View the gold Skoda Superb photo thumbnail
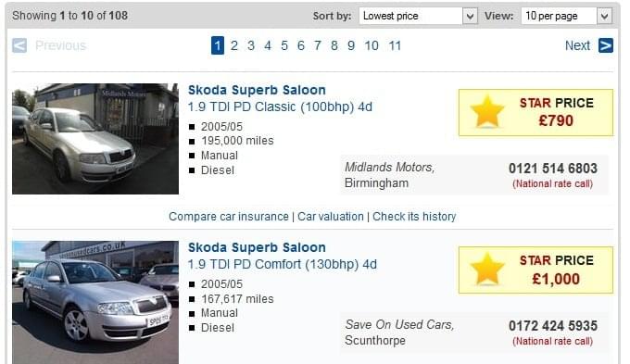 95,139
